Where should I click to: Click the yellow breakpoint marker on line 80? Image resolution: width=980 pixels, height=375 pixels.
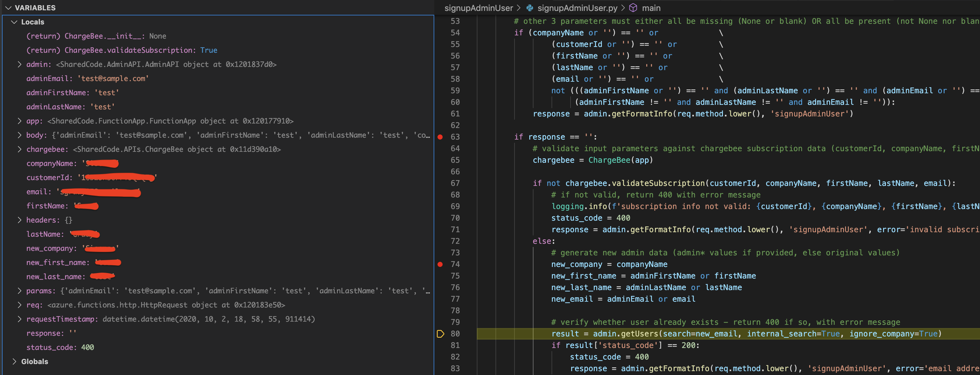pos(440,334)
